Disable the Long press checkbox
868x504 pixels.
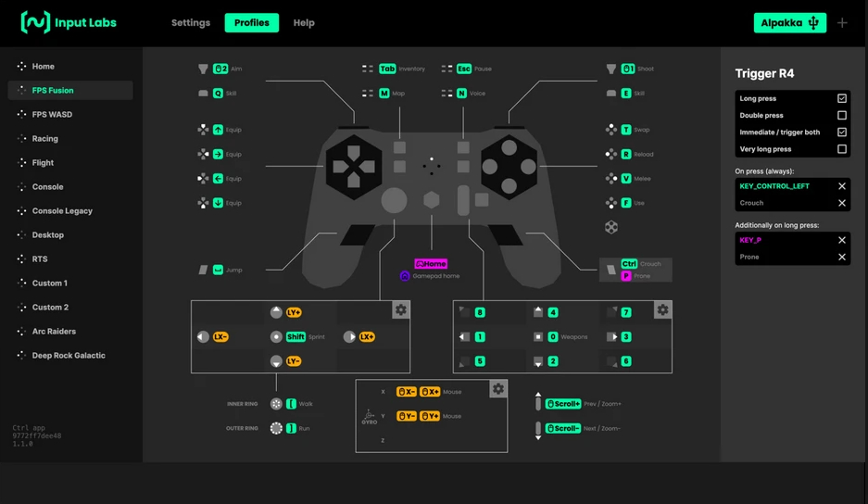(842, 98)
